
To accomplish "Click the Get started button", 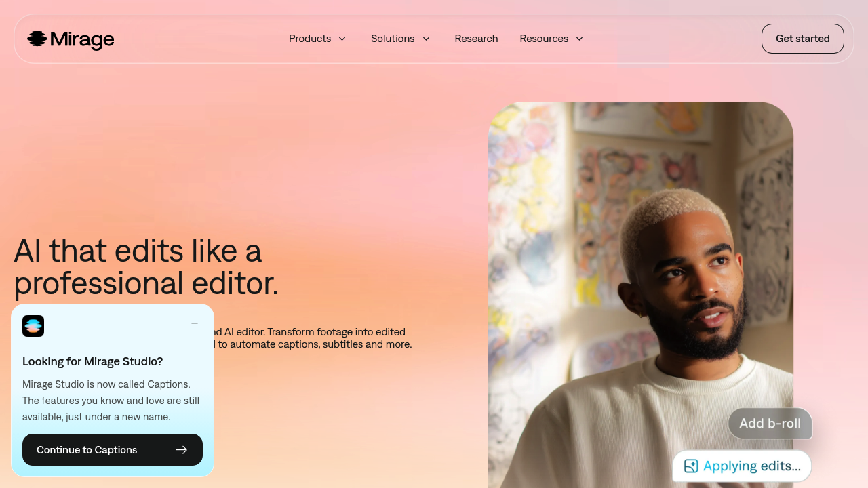I will click(x=803, y=39).
